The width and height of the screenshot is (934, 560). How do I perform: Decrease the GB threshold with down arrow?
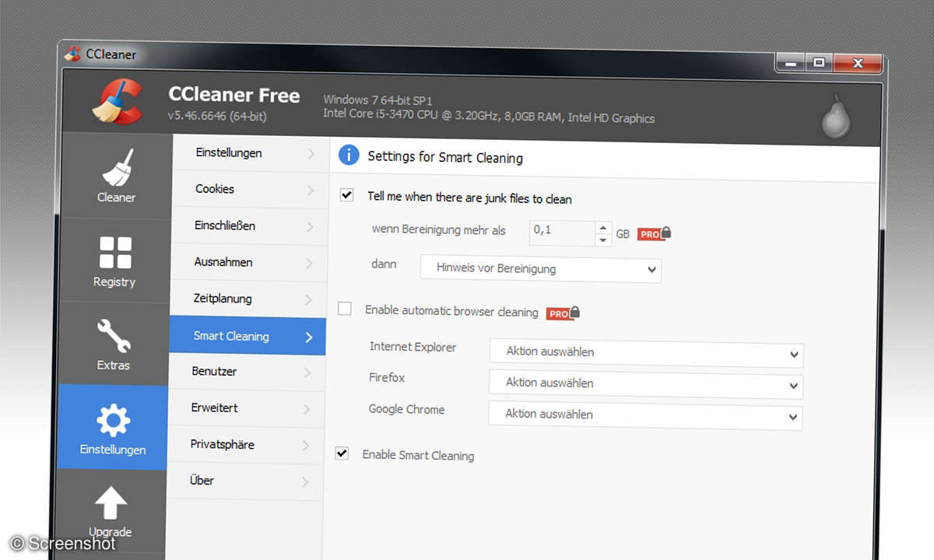(602, 240)
